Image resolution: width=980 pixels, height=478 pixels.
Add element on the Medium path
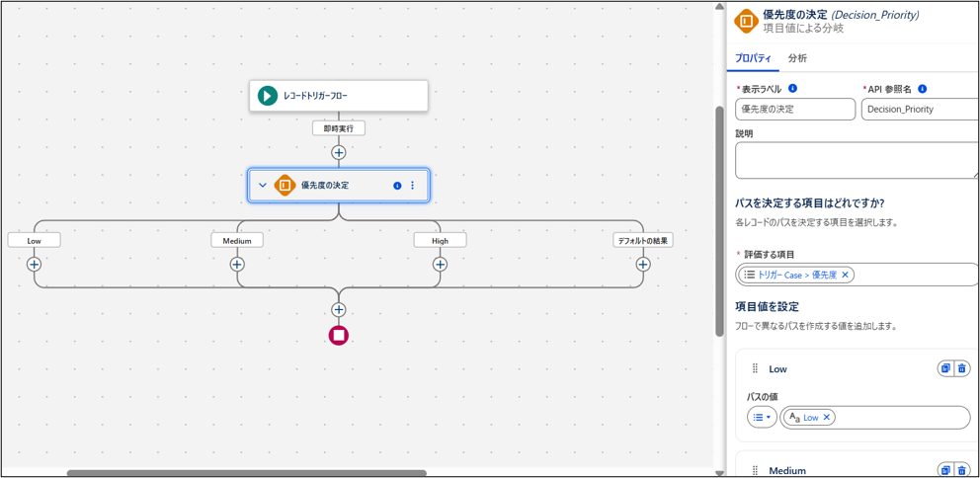coord(237,265)
